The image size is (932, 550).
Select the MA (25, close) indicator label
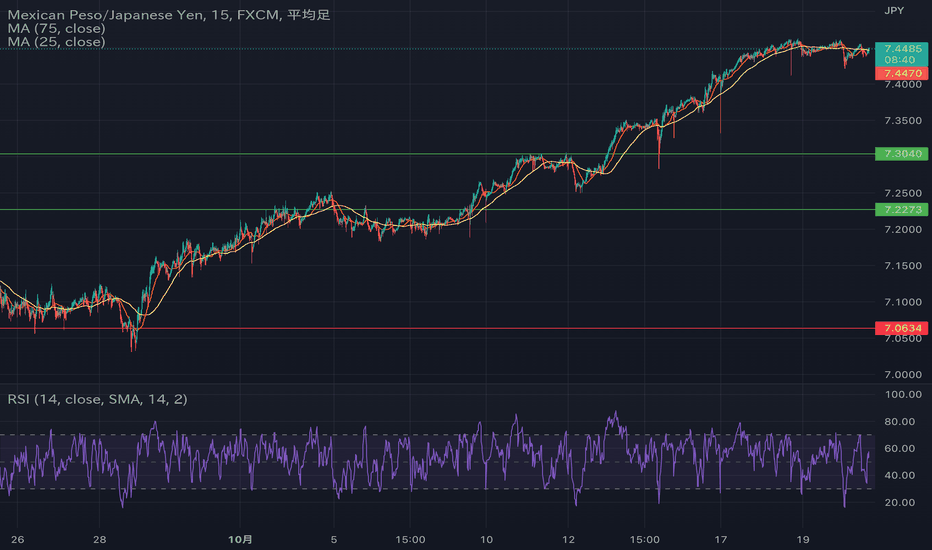56,42
